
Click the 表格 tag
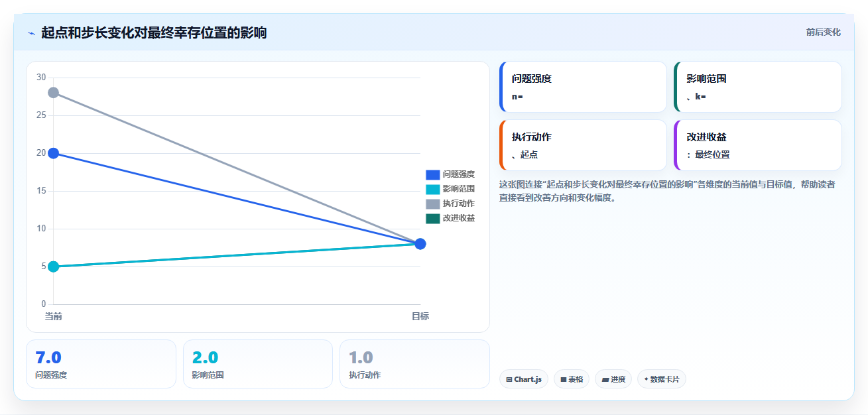572,379
